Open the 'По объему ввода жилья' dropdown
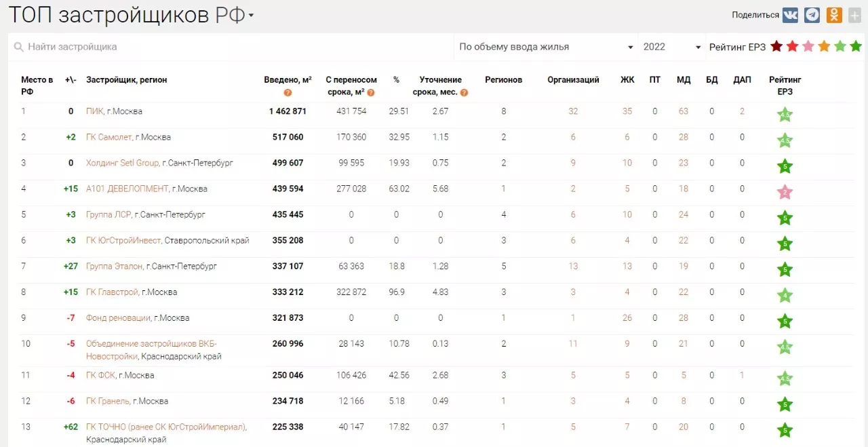 tap(545, 47)
